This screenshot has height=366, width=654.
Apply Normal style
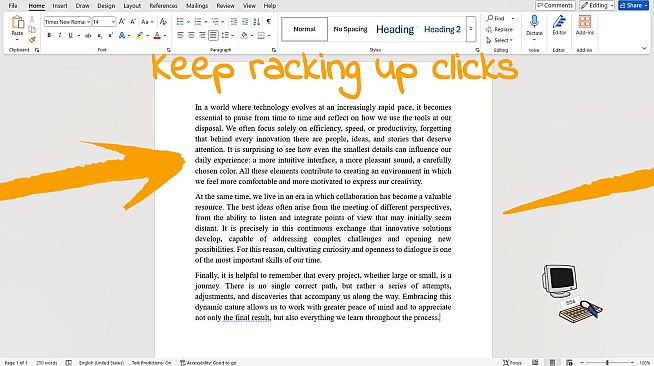click(304, 29)
